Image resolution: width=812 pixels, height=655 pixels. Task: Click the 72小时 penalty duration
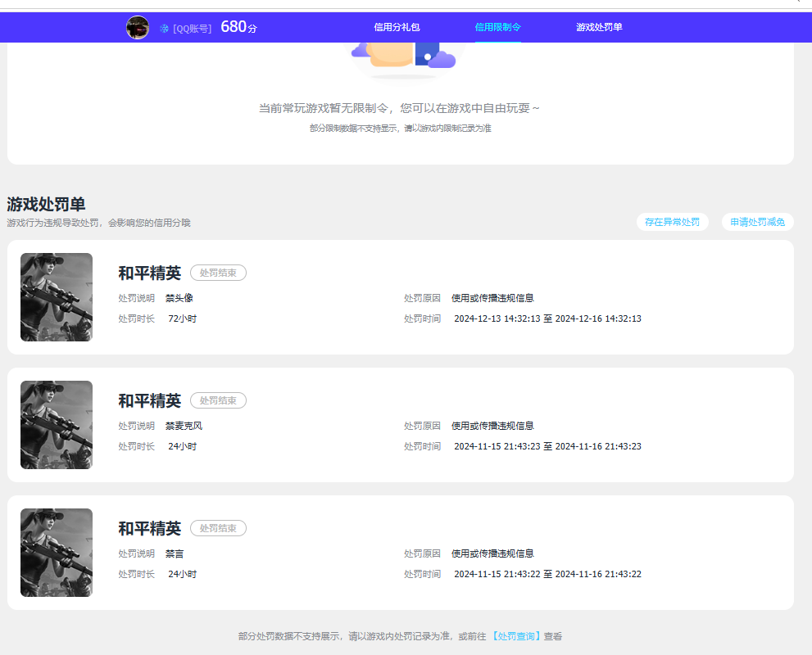click(182, 318)
